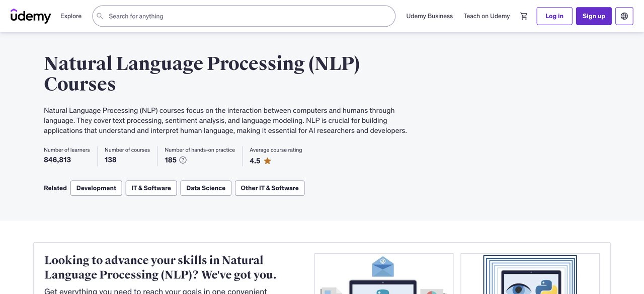This screenshot has width=644, height=294.
Task: Click the 185 hands-on practice value
Action: 171,160
